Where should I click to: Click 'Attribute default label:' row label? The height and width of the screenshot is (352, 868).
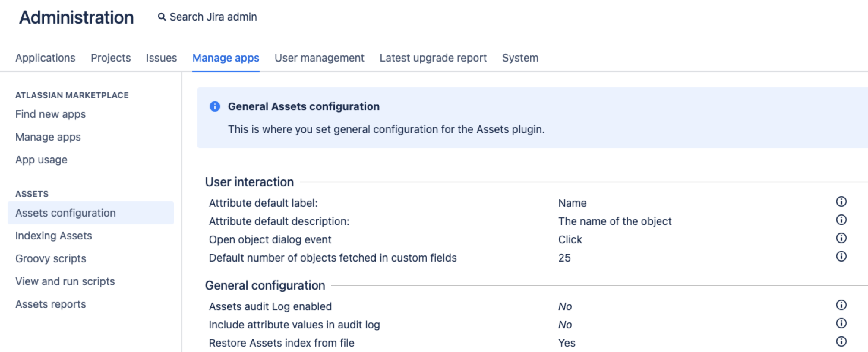click(263, 203)
